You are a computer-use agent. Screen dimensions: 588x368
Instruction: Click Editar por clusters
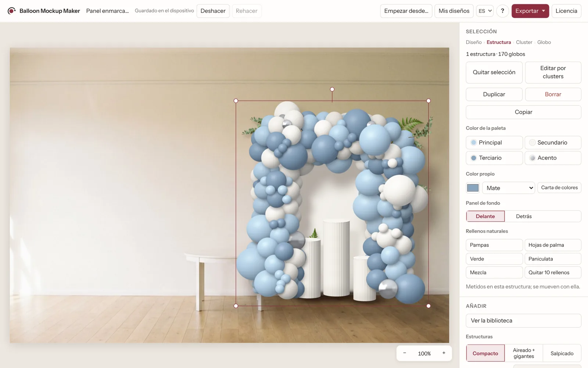point(553,72)
